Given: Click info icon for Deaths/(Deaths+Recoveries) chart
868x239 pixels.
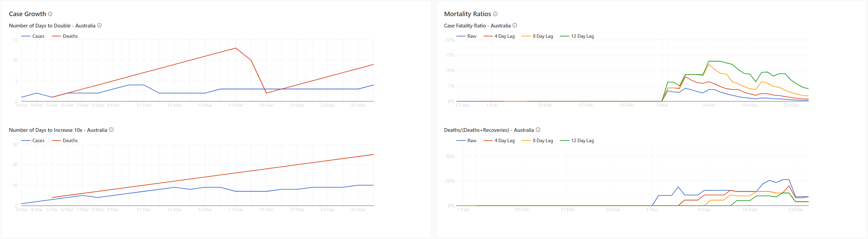Looking at the screenshot, I should point(538,130).
